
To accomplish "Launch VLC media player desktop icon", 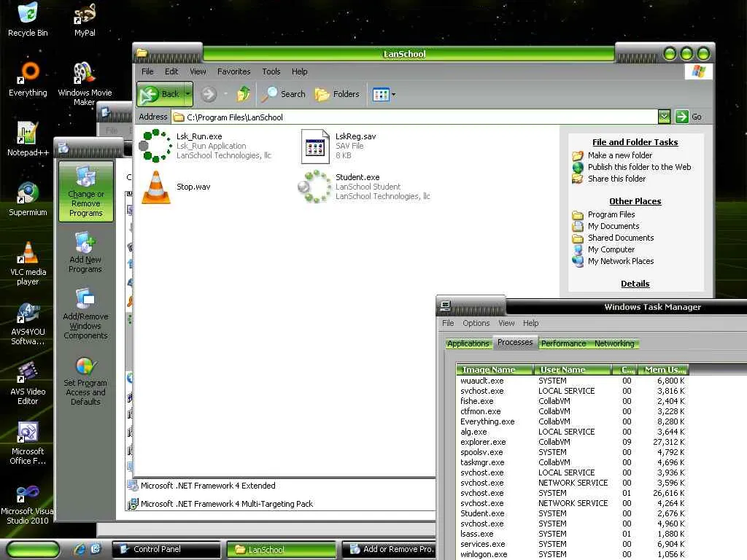I will pyautogui.click(x=28, y=263).
